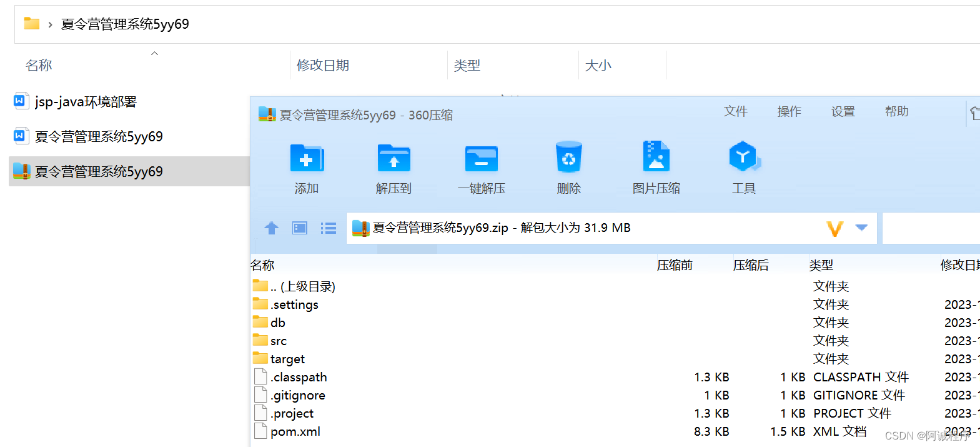
Task: Select the pom.xml file icon
Action: point(260,431)
